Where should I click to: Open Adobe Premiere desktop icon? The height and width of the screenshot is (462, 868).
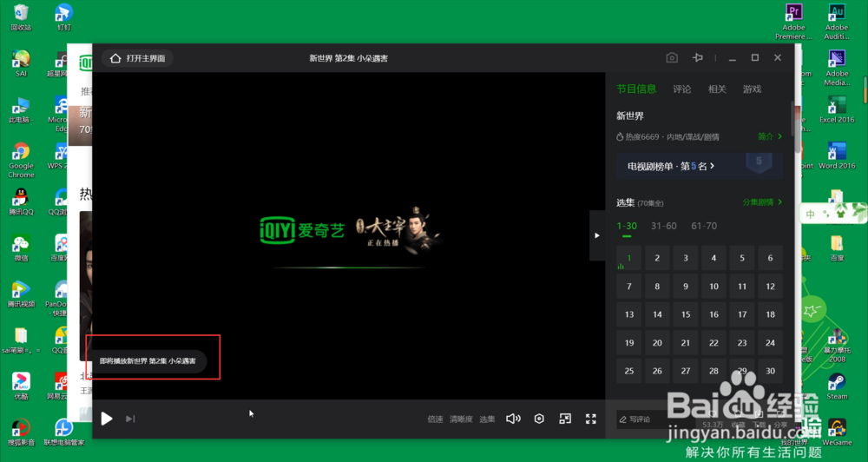[794, 23]
